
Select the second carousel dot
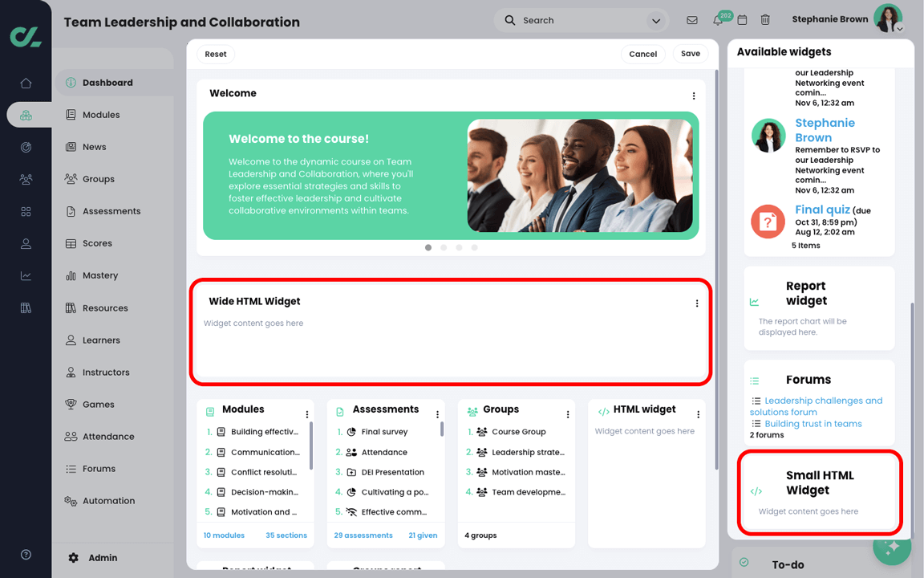(x=444, y=248)
